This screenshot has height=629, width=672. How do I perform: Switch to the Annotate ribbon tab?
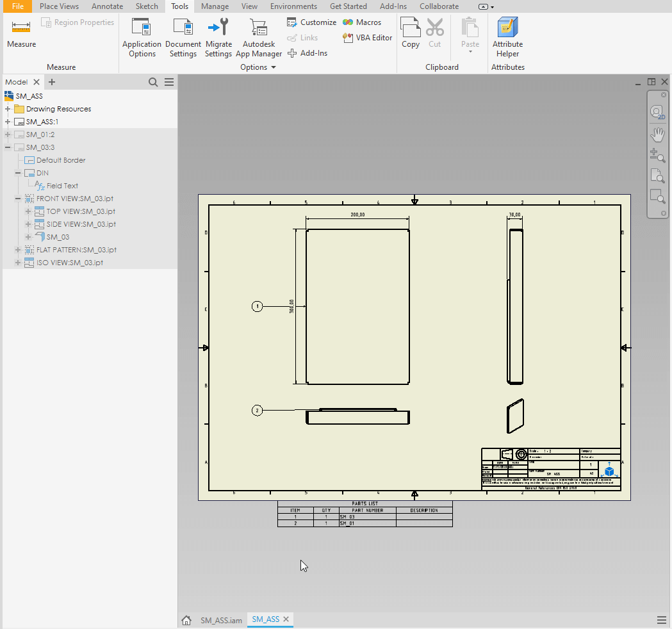coord(107,6)
